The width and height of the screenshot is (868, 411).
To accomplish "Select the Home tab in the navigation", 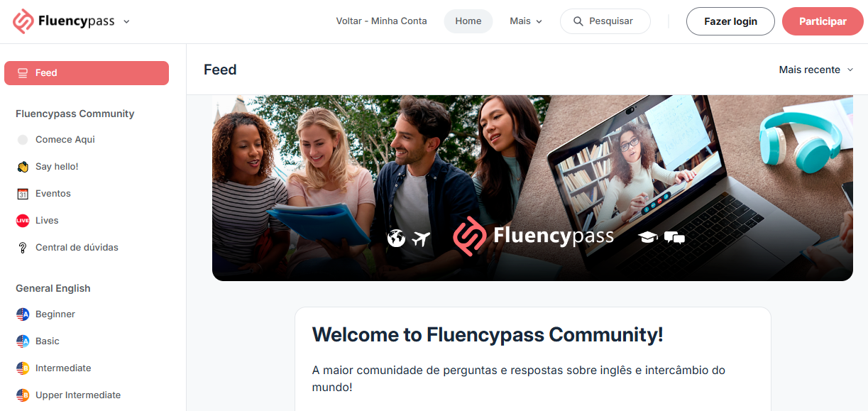I will (x=468, y=21).
